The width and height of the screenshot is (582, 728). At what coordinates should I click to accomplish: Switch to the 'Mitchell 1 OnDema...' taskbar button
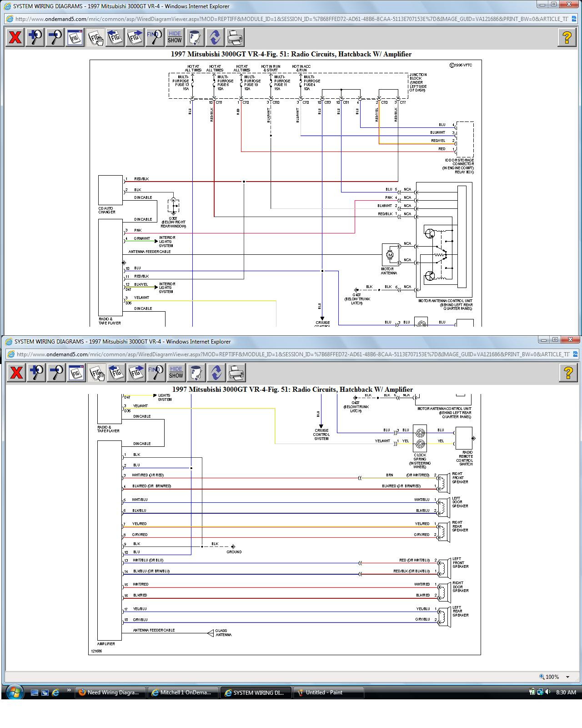click(x=184, y=693)
